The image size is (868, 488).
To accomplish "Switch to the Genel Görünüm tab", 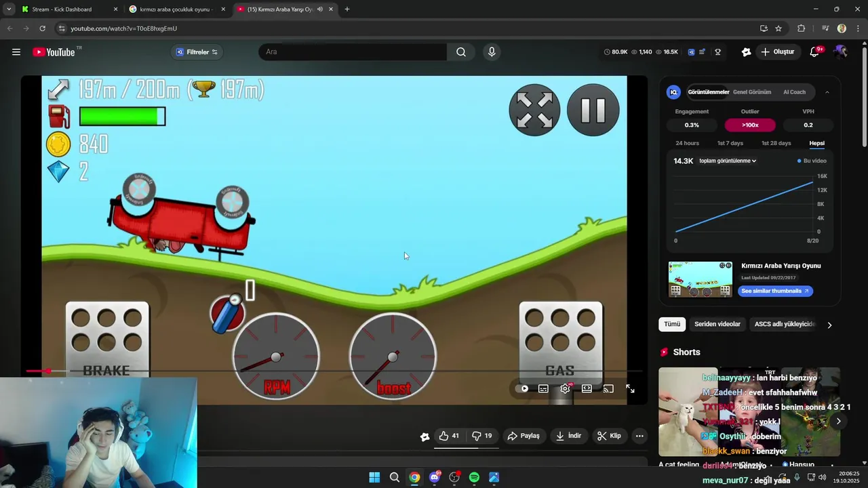I will pyautogui.click(x=752, y=92).
